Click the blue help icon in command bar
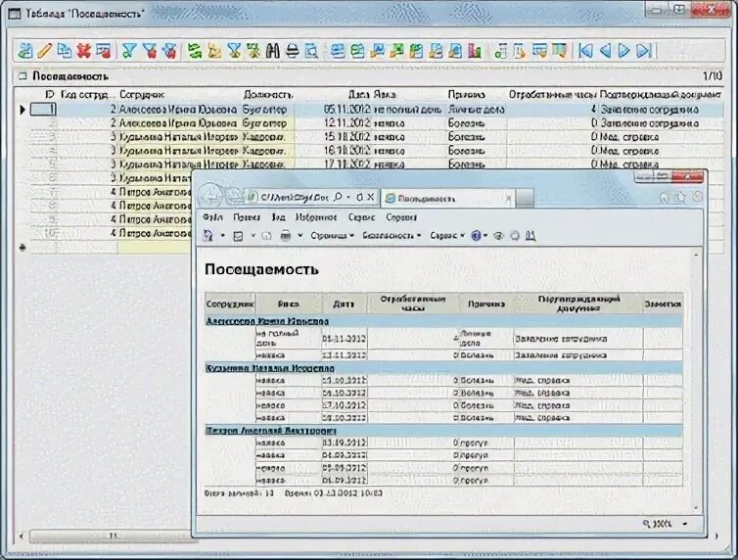Viewport: 738px width, 560px height. (x=476, y=235)
